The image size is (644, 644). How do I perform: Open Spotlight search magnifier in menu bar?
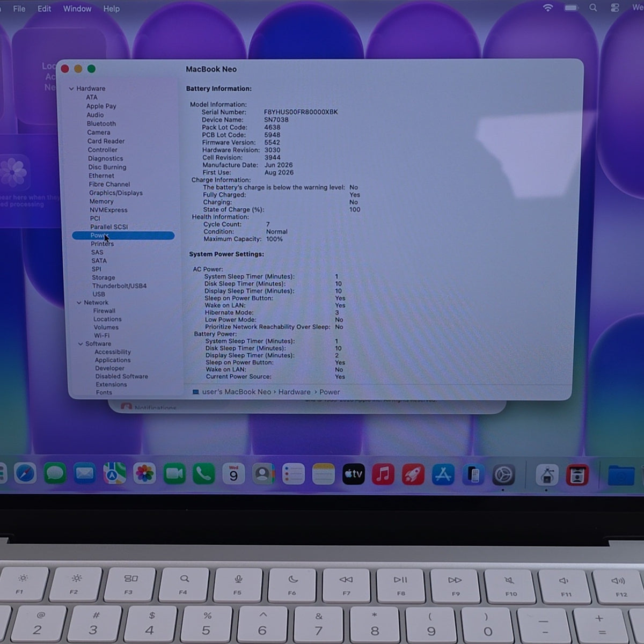pos(593,8)
